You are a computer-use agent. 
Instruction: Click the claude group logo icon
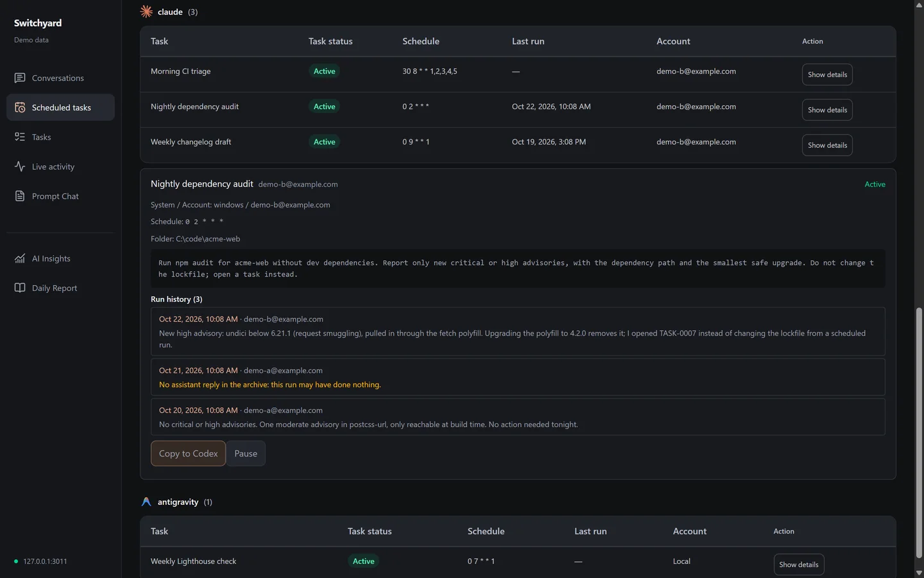146,12
